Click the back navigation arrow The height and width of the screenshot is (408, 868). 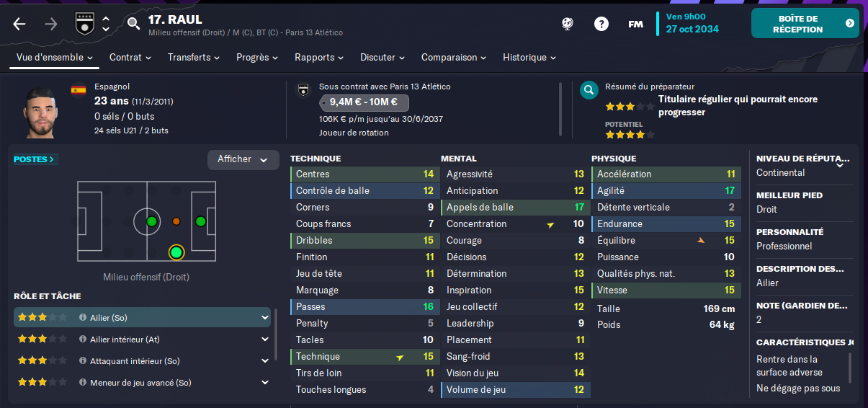[19, 24]
